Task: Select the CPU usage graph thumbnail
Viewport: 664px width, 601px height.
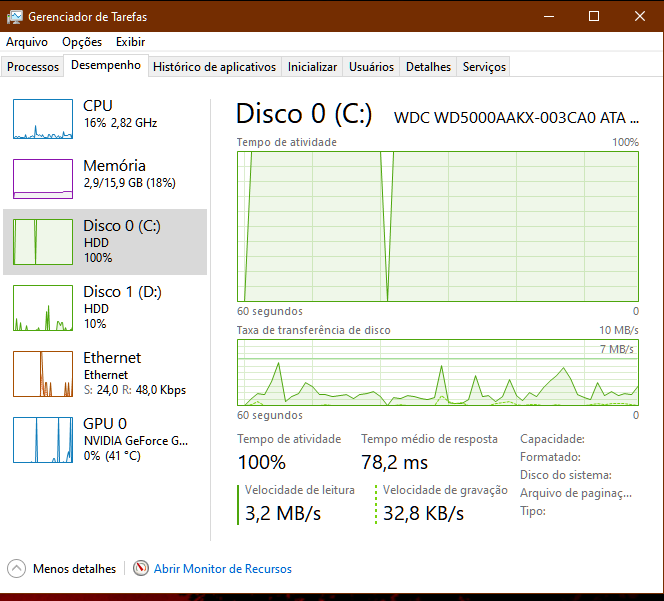Action: (x=43, y=119)
